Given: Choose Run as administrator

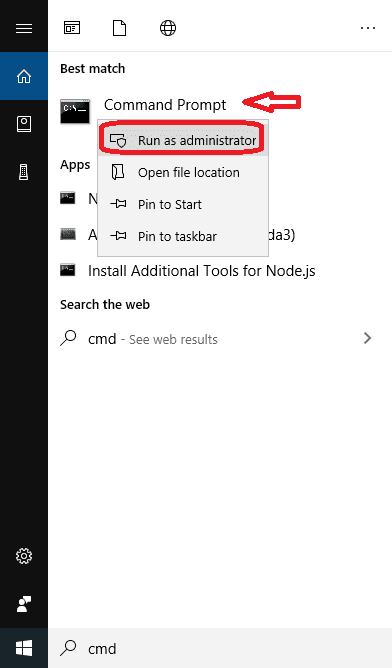Looking at the screenshot, I should [183, 140].
